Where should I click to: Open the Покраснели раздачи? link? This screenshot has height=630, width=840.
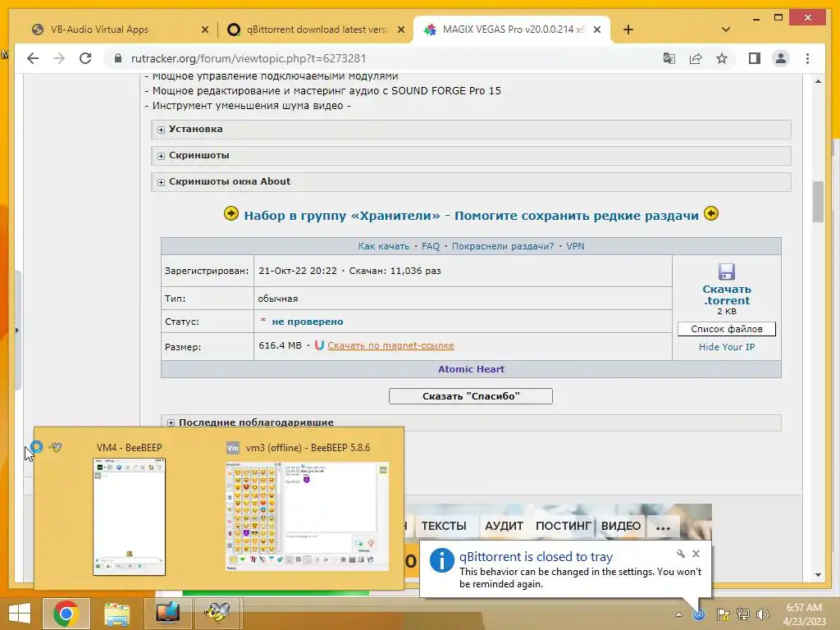503,246
